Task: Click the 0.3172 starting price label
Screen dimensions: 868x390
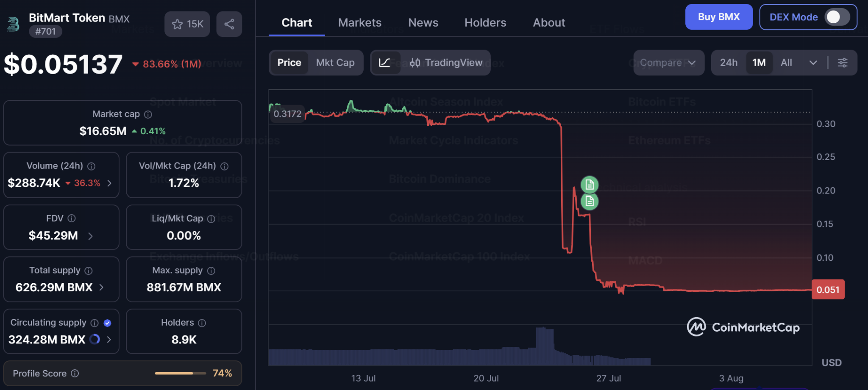Action: tap(287, 114)
